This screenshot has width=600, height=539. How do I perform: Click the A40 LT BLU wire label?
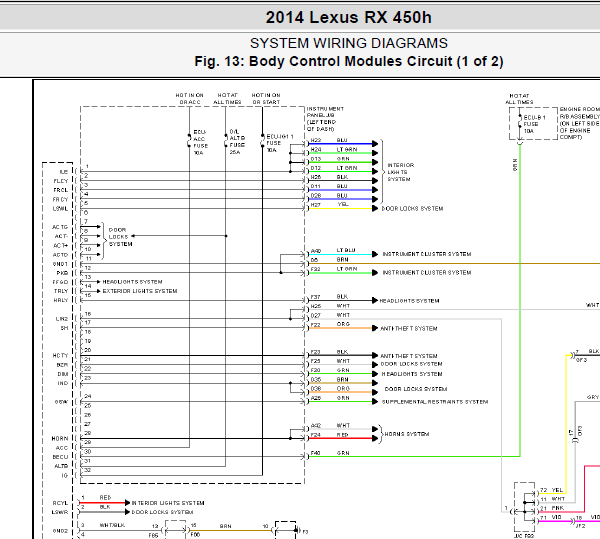click(x=333, y=250)
